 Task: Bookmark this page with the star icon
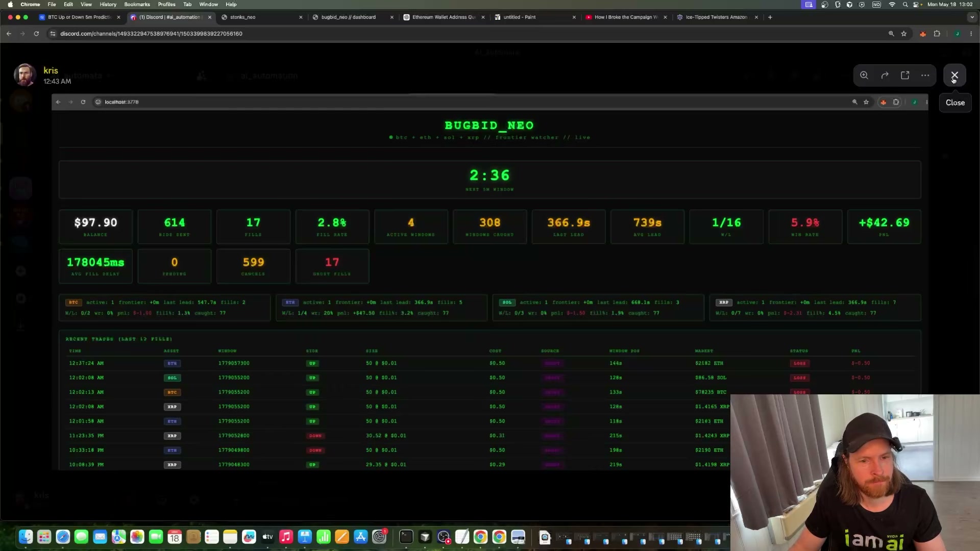(904, 34)
